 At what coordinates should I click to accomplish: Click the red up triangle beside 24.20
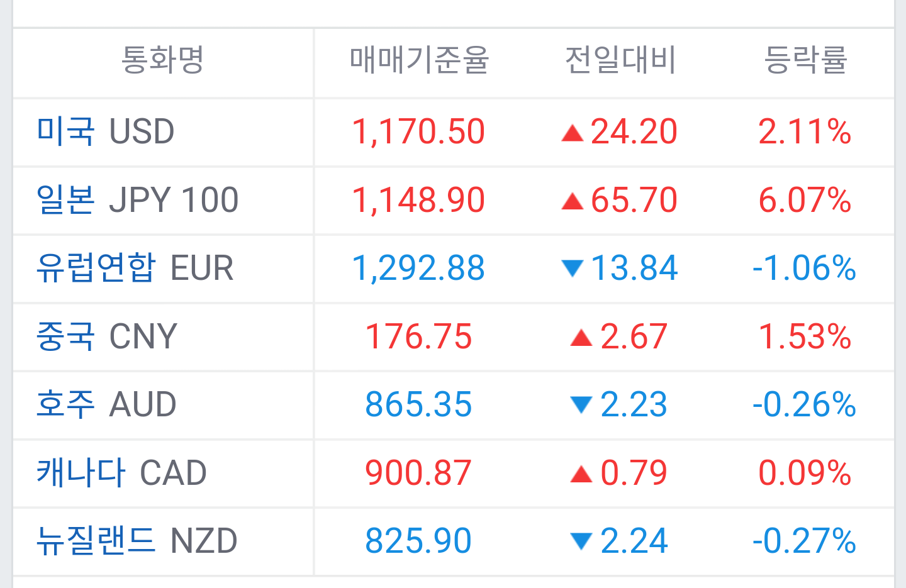point(572,133)
